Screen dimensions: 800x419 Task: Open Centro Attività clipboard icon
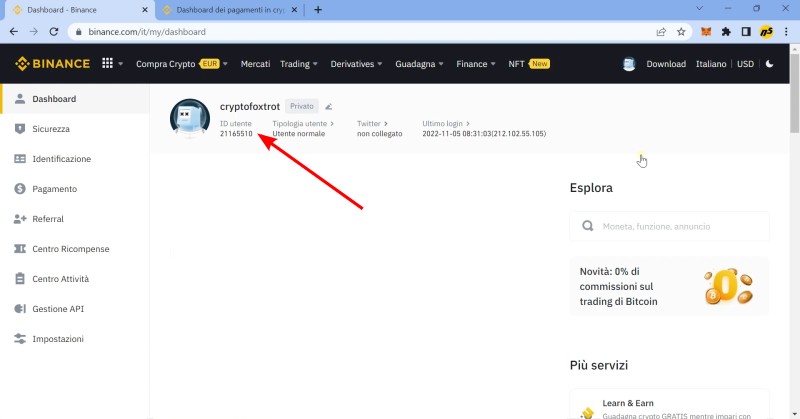pyautogui.click(x=20, y=279)
